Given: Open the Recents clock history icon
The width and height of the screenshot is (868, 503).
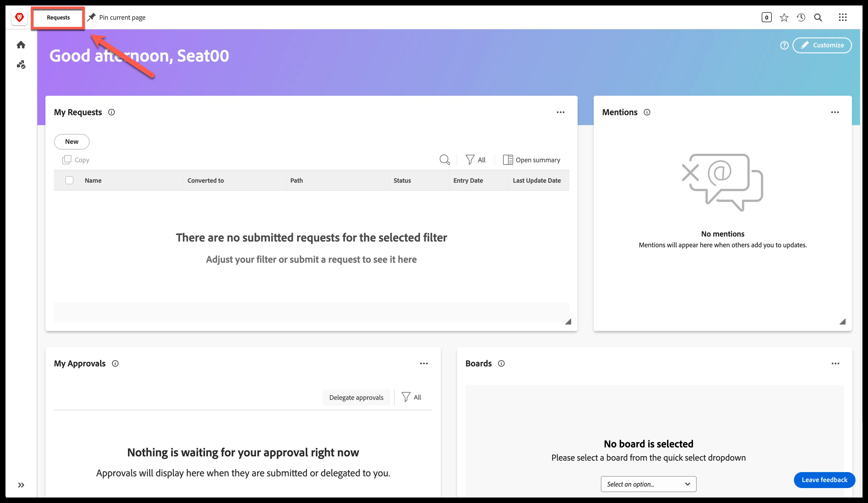Looking at the screenshot, I should click(x=801, y=17).
